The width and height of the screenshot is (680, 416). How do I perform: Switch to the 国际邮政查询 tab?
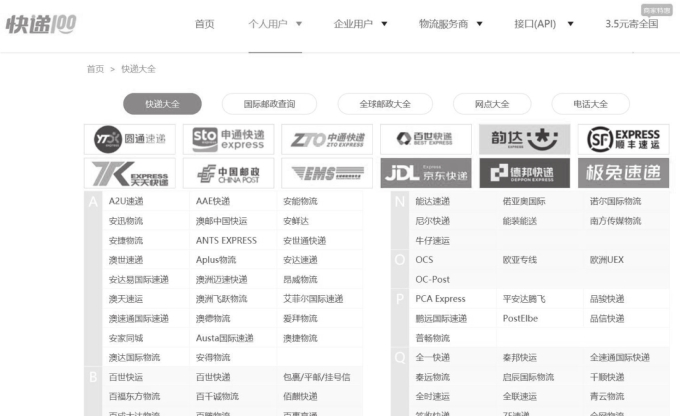[269, 104]
